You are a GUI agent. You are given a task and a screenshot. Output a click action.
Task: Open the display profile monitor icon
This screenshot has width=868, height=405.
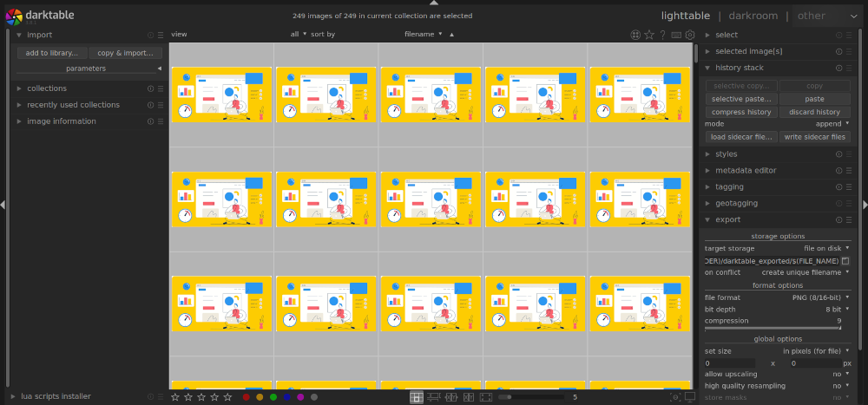point(690,396)
